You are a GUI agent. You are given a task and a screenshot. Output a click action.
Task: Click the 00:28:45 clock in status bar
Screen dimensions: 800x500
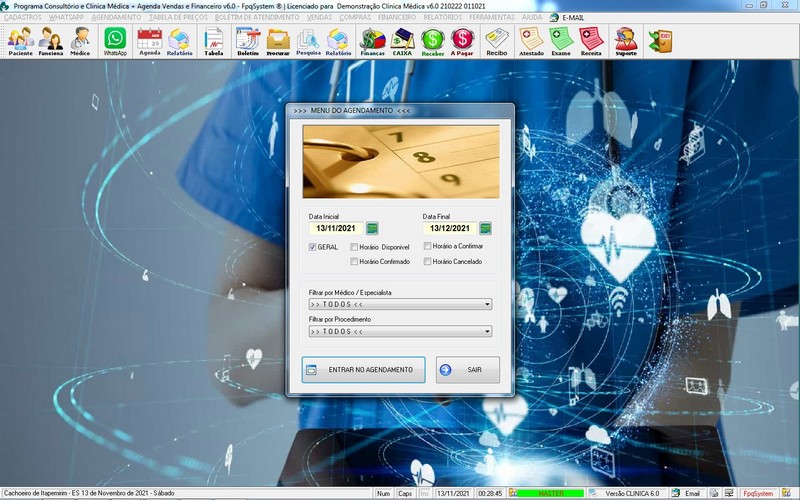point(490,493)
